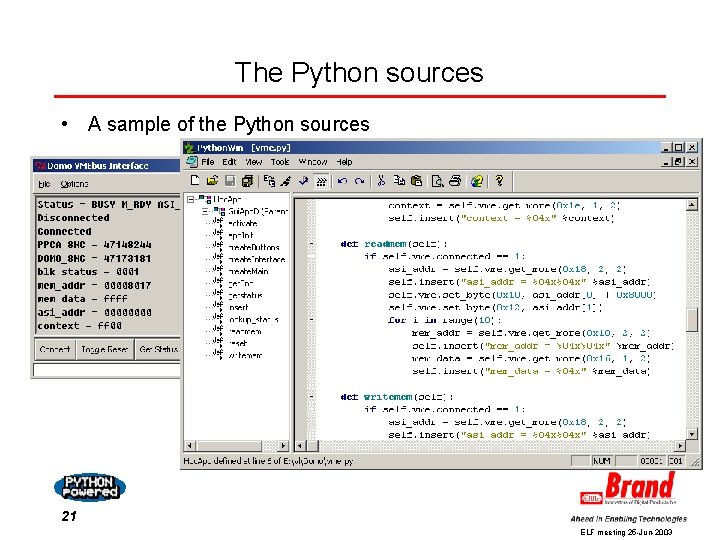The height and width of the screenshot is (540, 720).
Task: Click the Demo VMEbus Interface title icon
Action: pyautogui.click(x=40, y=166)
